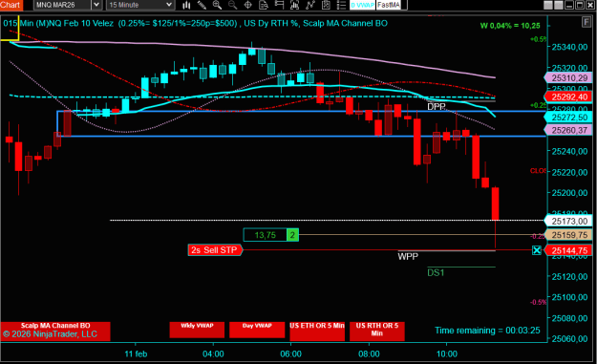Activate the crosshair cursor tool
597x364 pixels.
247,5
